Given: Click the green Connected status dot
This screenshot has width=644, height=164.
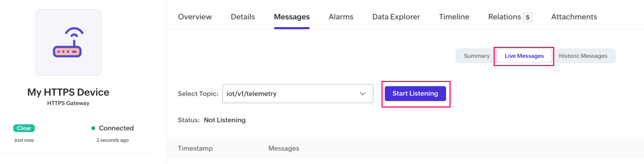Looking at the screenshot, I should pos(93,128).
